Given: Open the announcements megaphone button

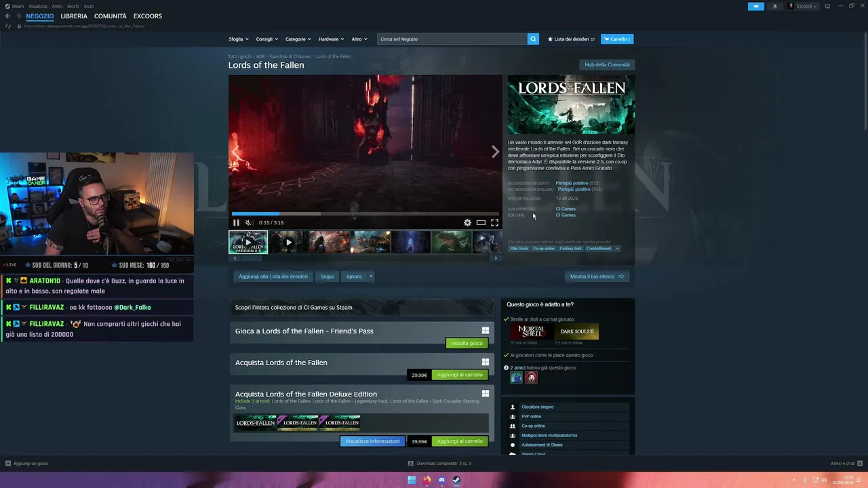Looking at the screenshot, I should (x=755, y=6).
